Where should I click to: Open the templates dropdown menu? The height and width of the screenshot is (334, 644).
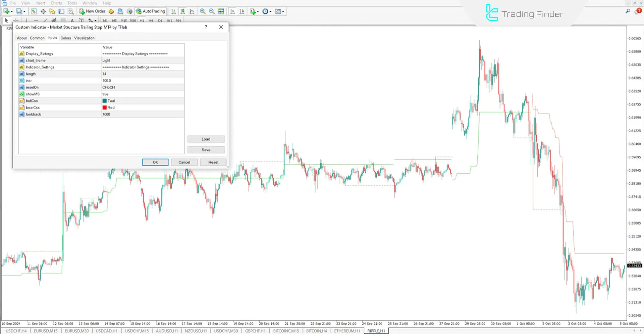[x=283, y=11]
